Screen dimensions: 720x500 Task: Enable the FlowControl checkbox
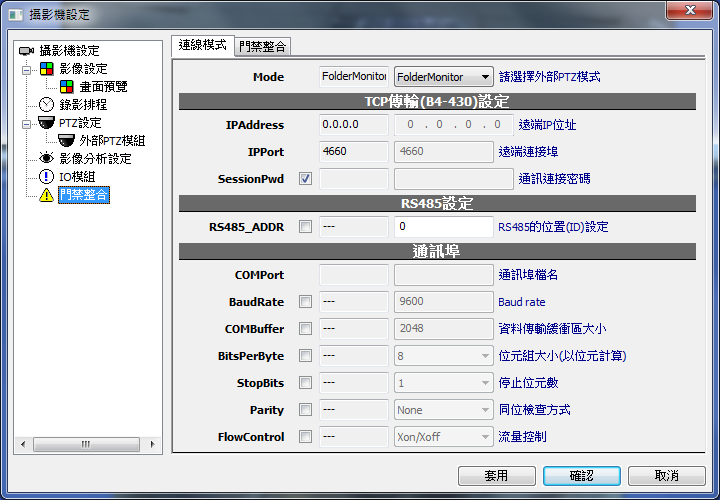tap(305, 437)
